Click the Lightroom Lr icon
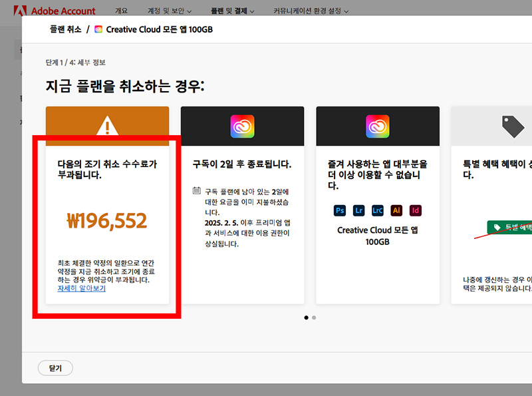 [358, 210]
